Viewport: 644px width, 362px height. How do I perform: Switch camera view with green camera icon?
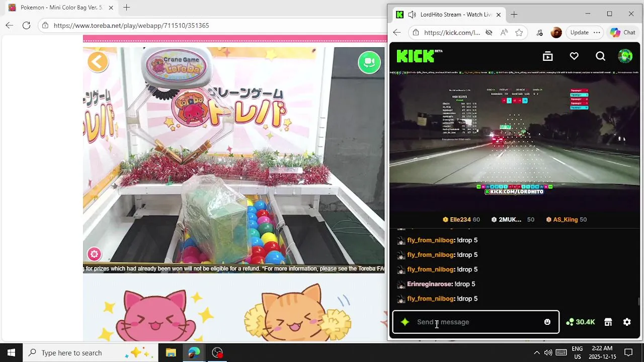coord(369,62)
